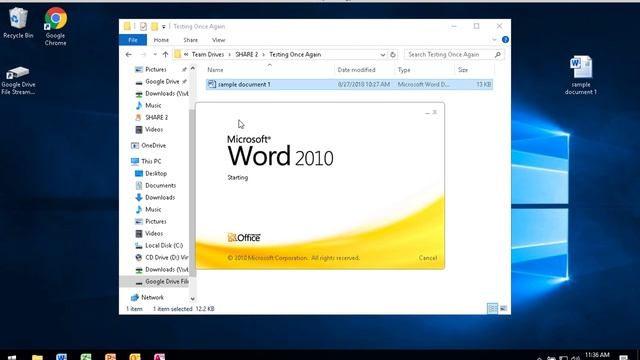Viewport: 640px width, 360px height.
Task: Go back with the Back arrow
Action: (x=129, y=54)
